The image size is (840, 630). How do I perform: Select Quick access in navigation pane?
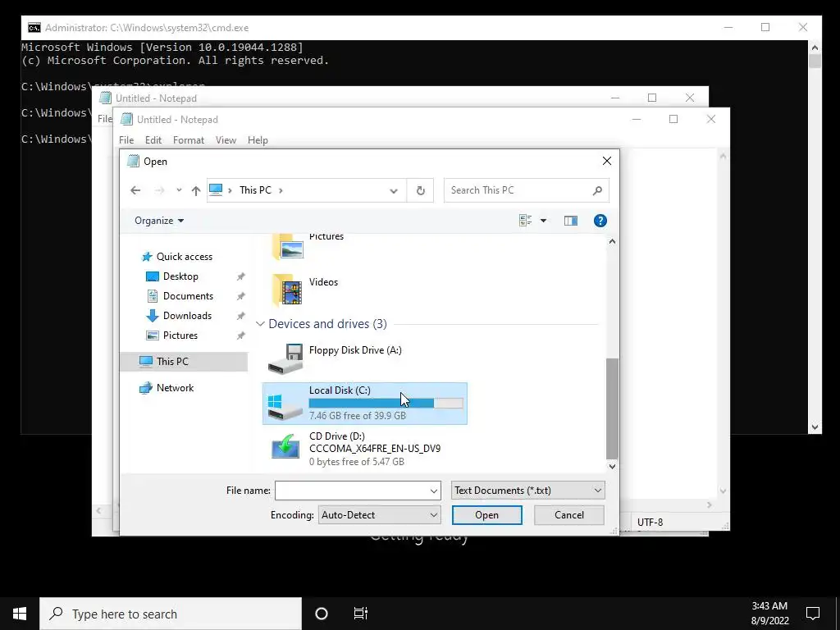[185, 257]
